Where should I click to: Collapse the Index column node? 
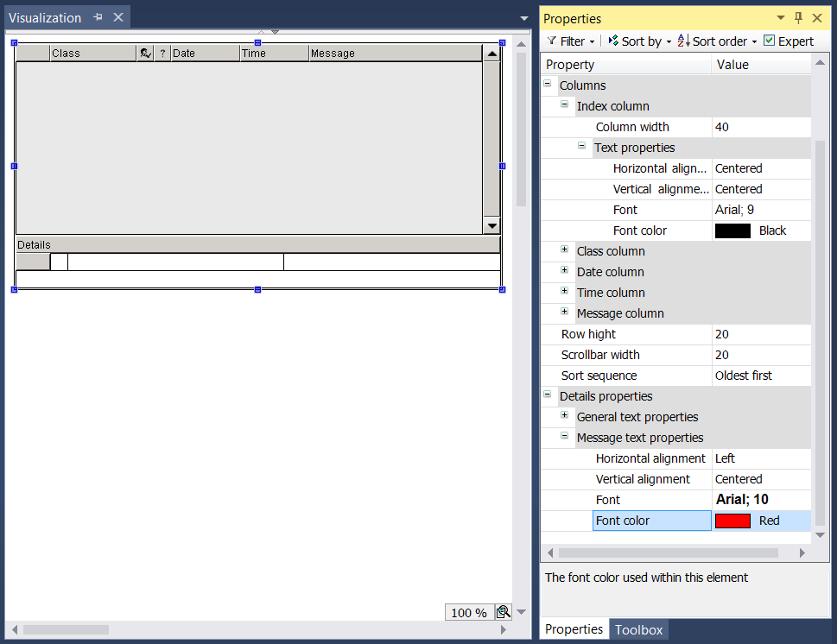pyautogui.click(x=564, y=104)
